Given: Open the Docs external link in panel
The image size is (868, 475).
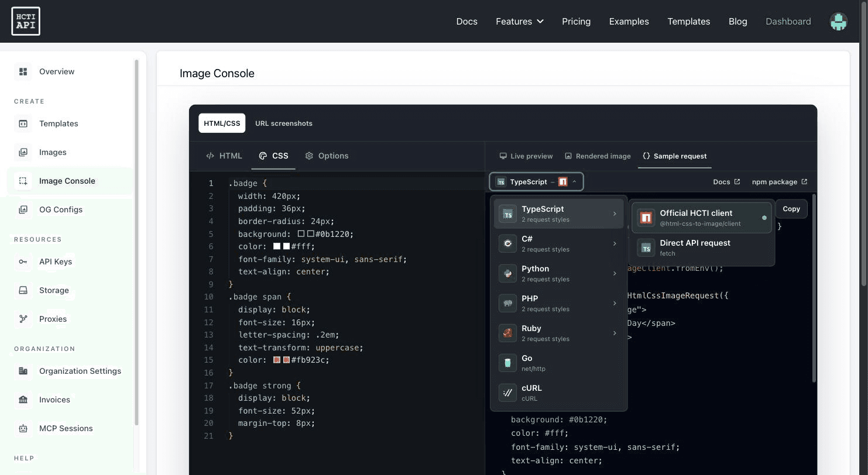Looking at the screenshot, I should tap(726, 182).
